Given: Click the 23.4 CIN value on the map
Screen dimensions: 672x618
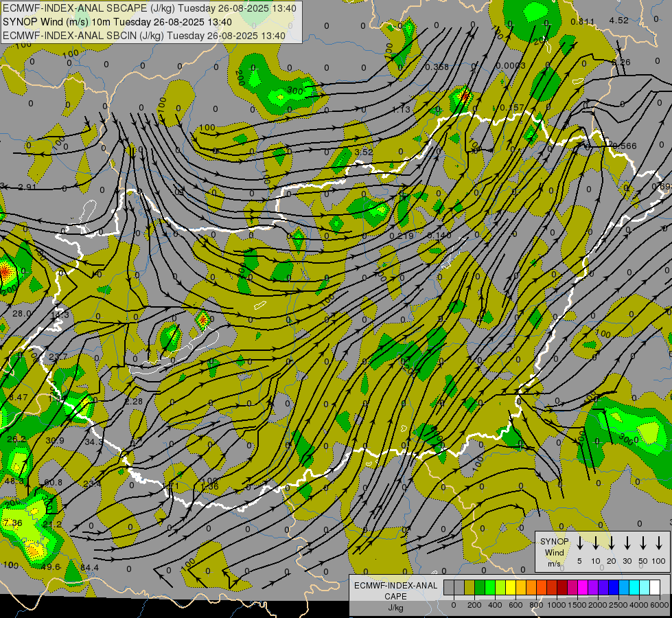Looking at the screenshot, I should point(92,484).
